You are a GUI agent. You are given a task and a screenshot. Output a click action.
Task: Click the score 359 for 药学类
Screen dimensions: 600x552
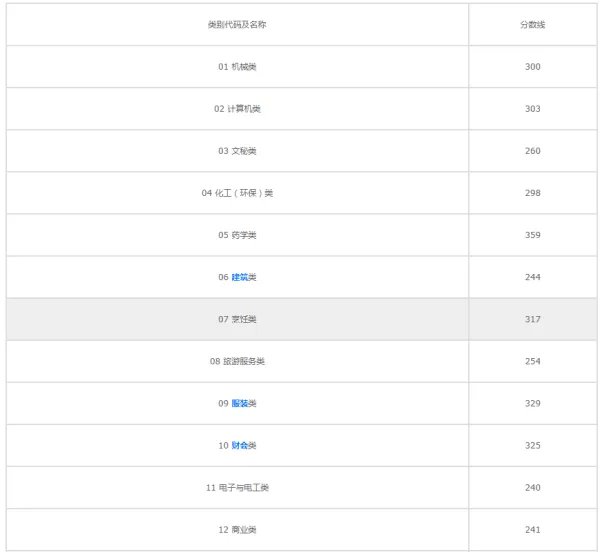coord(532,235)
